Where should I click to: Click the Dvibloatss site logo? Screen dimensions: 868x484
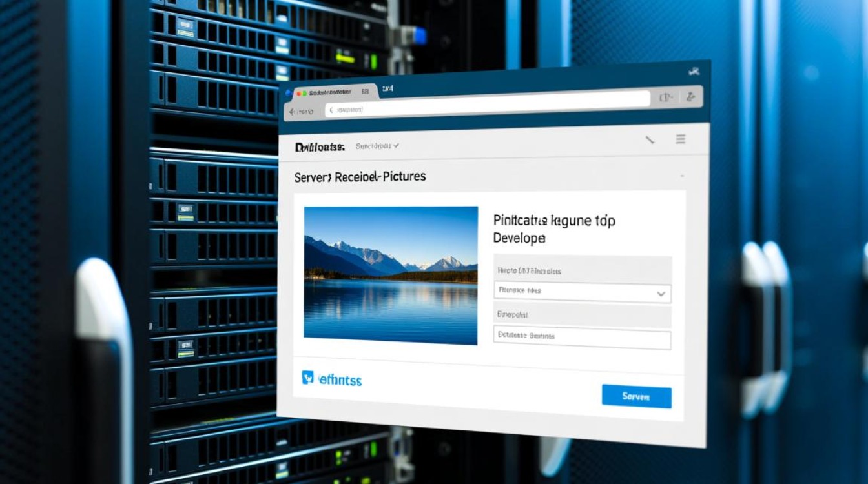pos(320,147)
